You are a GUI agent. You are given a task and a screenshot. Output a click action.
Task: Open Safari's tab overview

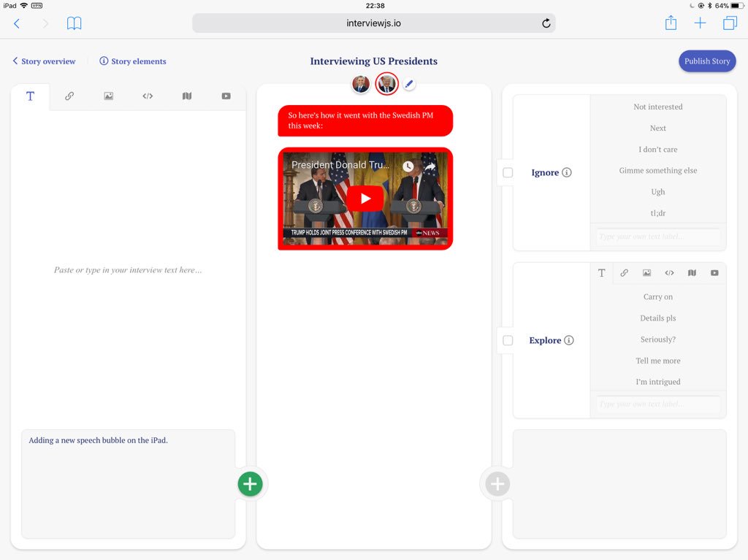[x=730, y=23]
